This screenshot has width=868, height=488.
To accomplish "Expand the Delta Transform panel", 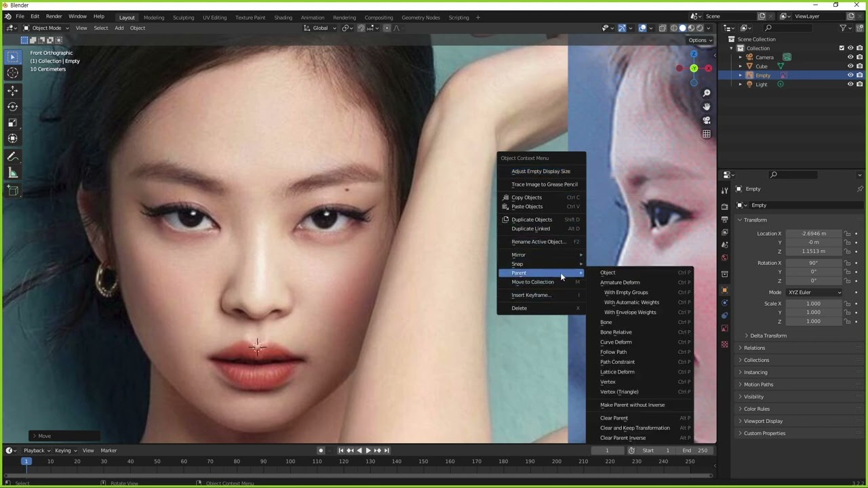I will (768, 335).
